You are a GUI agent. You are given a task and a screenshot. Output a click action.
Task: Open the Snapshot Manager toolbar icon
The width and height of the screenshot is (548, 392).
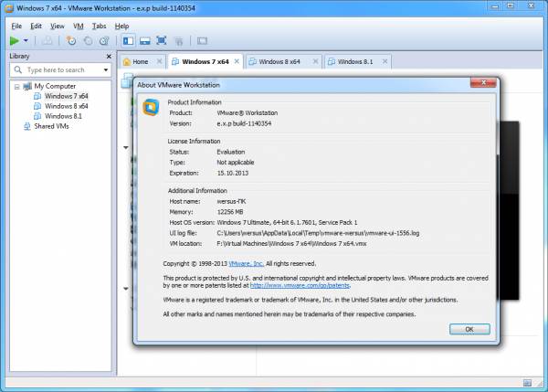tap(104, 41)
